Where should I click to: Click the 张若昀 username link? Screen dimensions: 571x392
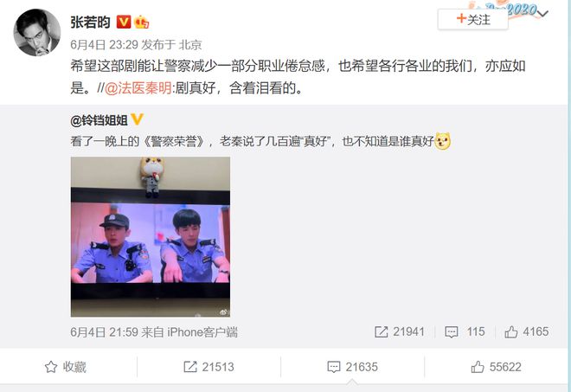[x=90, y=22]
